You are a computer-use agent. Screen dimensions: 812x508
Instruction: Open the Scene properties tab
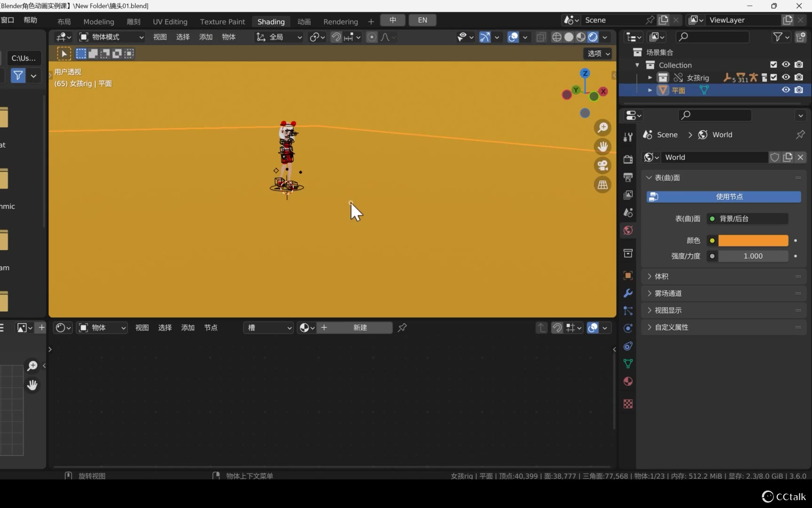628,213
